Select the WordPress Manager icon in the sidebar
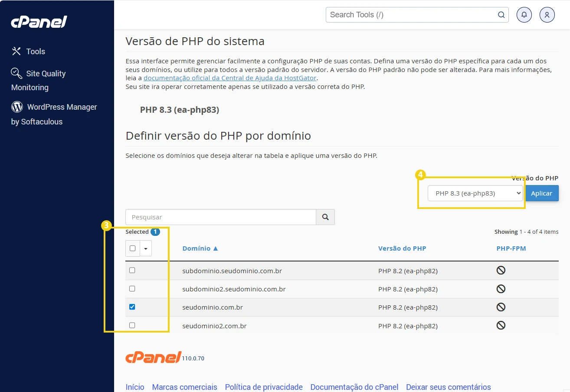 pos(16,107)
